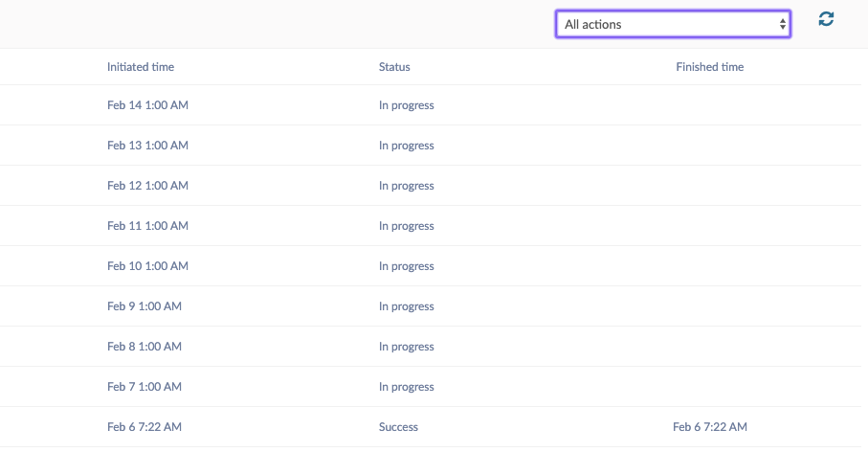Select the Feb 13 1:00 AM entry

147,146
